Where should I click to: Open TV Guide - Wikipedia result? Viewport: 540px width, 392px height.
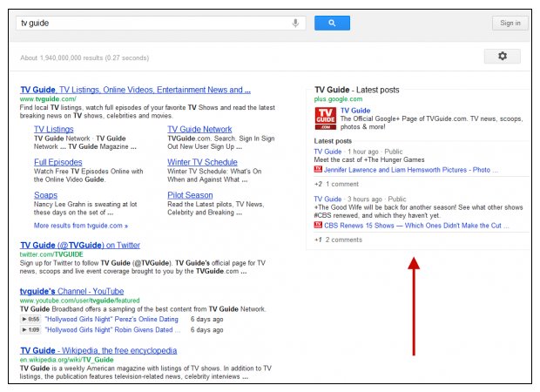click(x=98, y=351)
